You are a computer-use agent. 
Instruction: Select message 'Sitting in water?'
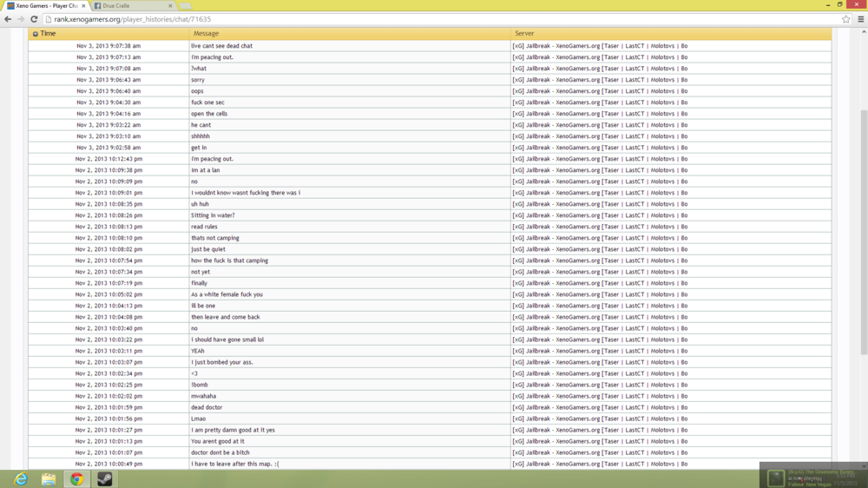213,215
